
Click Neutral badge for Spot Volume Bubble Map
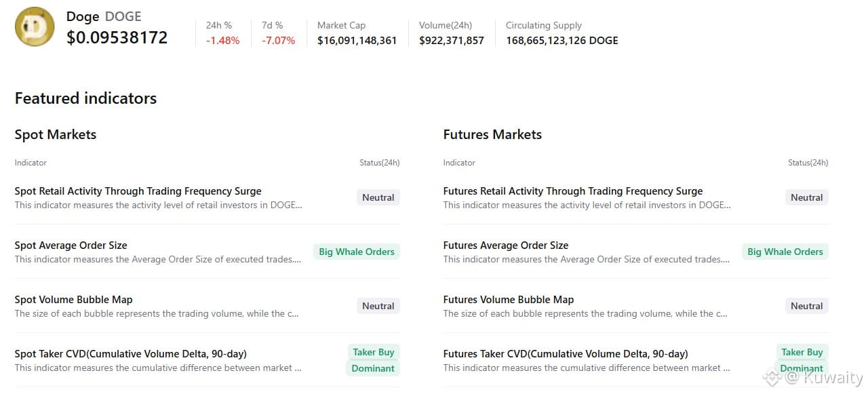pyautogui.click(x=378, y=306)
